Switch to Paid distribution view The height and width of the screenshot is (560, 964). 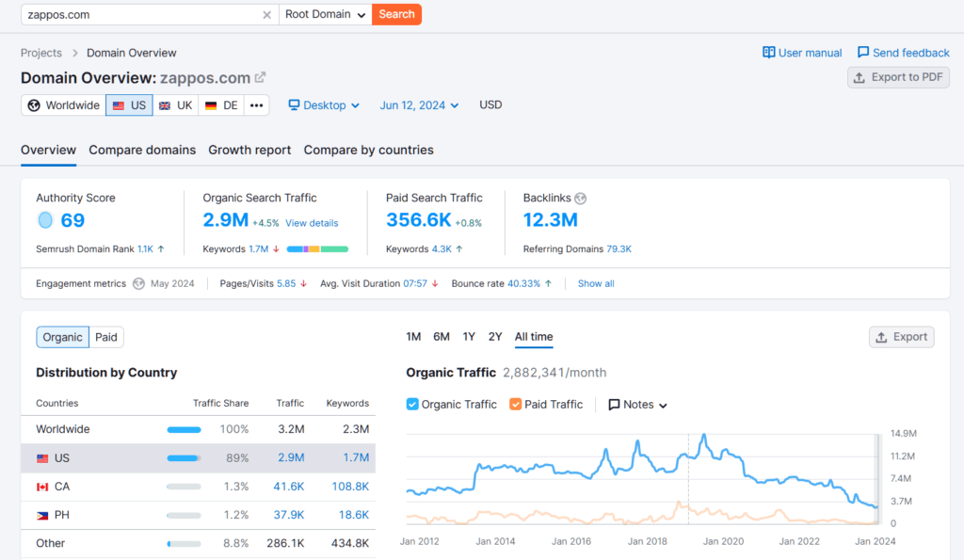(x=105, y=337)
